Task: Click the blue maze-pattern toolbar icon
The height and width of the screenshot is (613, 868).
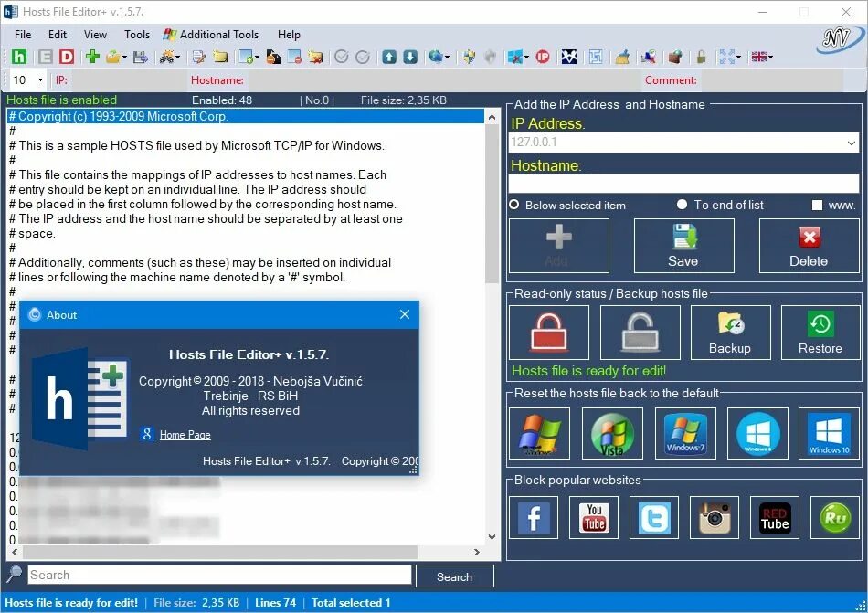Action: [596, 57]
